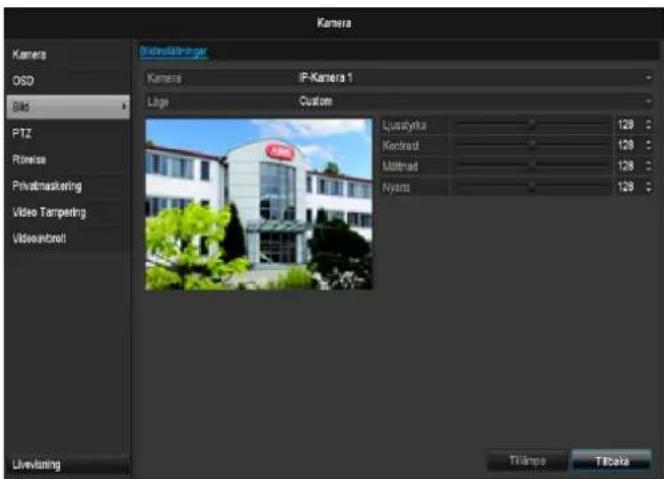The image size is (664, 479).
Task: Open the Kamera menu item in sidebar
Action: click(68, 55)
